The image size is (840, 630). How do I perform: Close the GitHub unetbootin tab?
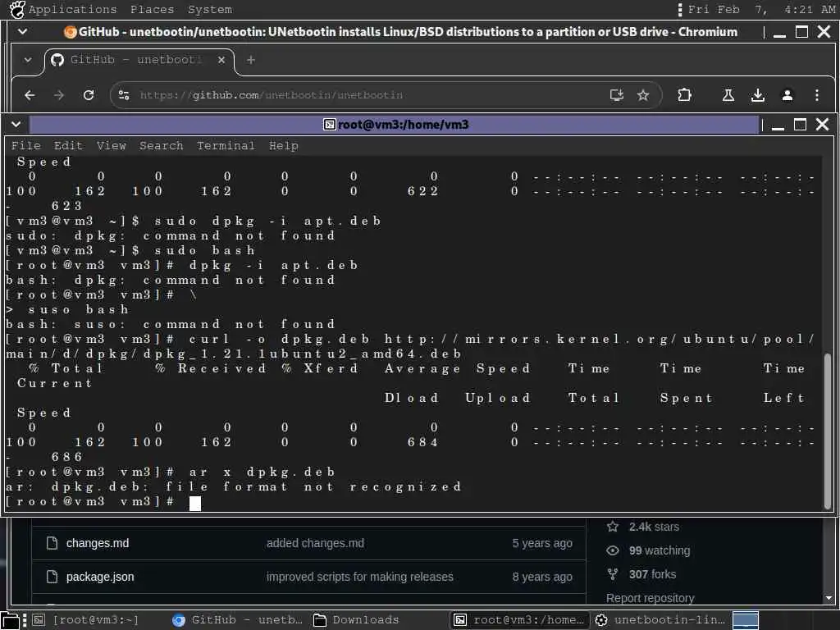pos(221,60)
